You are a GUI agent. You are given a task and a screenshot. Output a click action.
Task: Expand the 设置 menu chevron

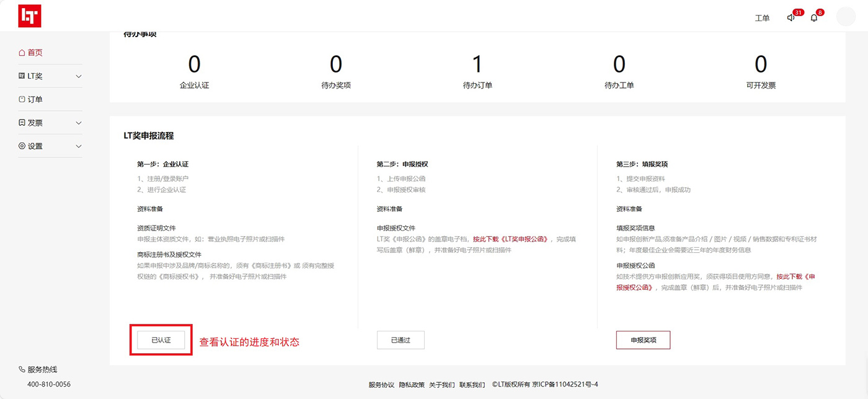pos(78,146)
